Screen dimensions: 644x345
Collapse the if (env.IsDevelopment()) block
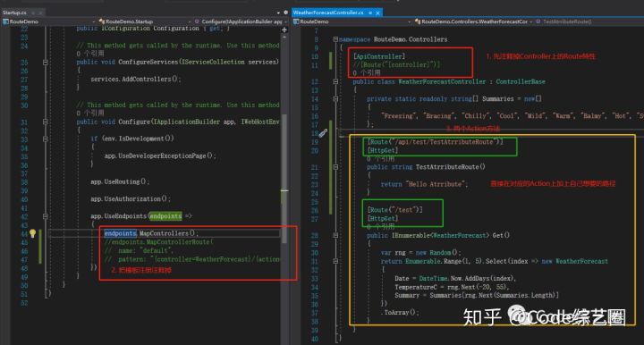[46, 139]
